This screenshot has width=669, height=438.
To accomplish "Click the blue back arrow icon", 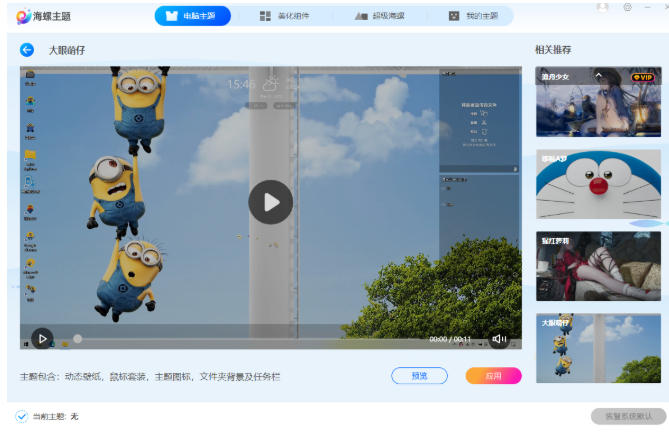I will (27, 50).
